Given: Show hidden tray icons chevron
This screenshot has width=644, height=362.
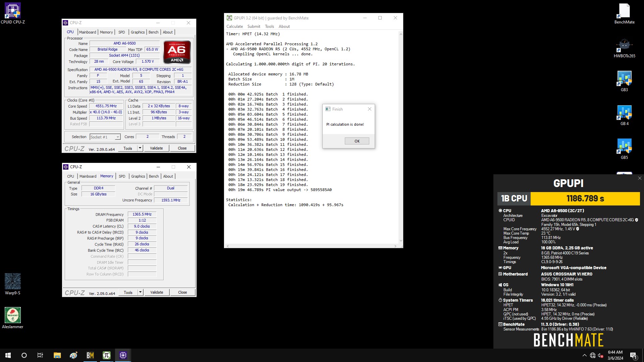Looking at the screenshot, I should (x=584, y=355).
